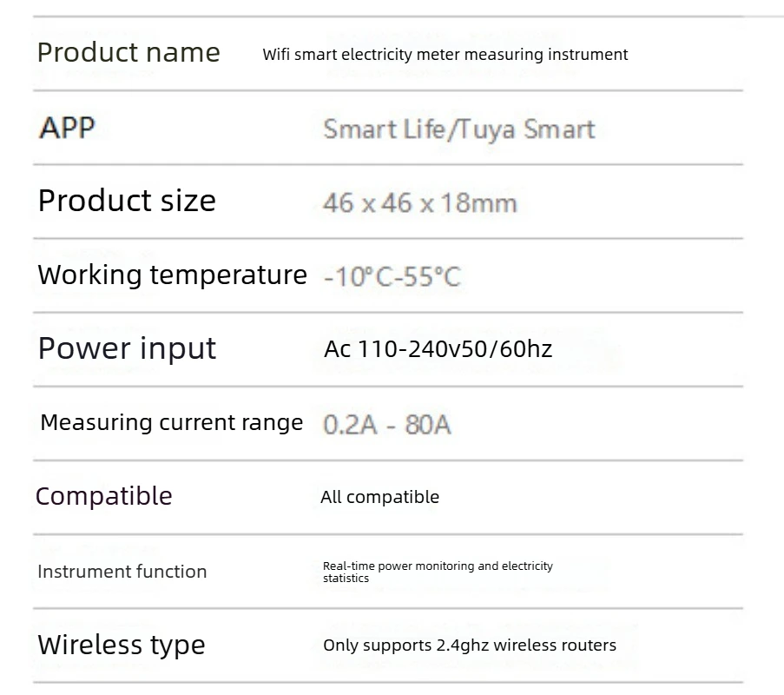Viewport: 784px width, 695px height.
Task: Click the "Instrument function" label
Action: coord(122,572)
